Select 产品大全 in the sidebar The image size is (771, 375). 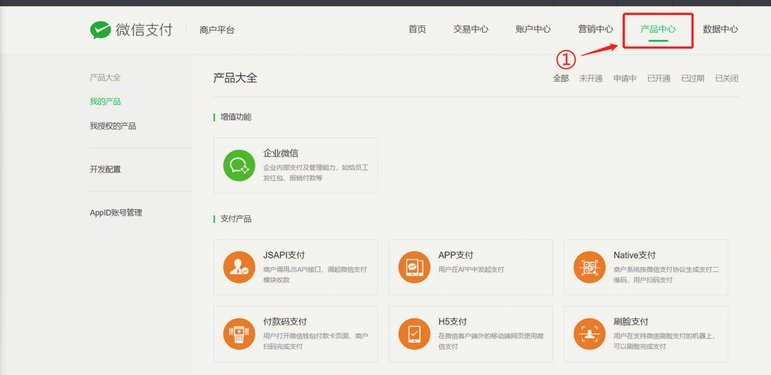coord(105,77)
